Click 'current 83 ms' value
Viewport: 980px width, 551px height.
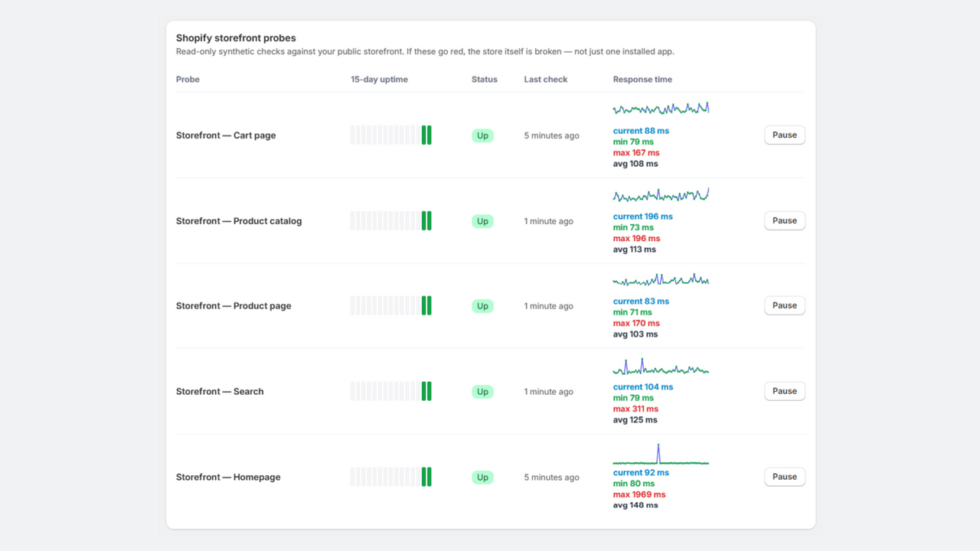click(641, 302)
